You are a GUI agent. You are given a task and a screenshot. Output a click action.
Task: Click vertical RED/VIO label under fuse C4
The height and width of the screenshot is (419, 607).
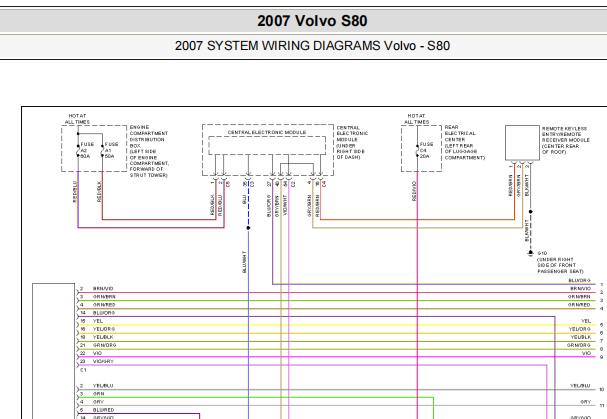coord(414,191)
